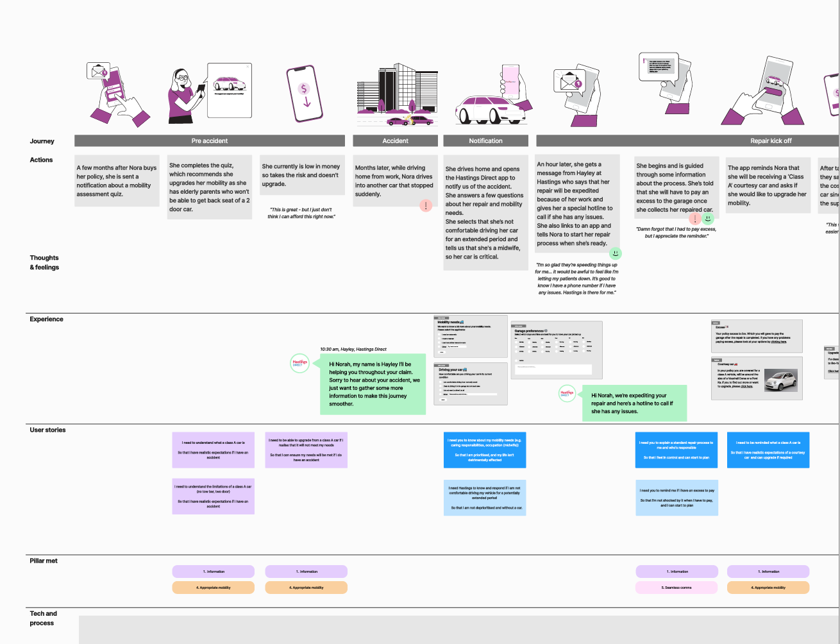The height and width of the screenshot is (644, 840).
Task: Select the car crash by buildings illustration
Action: pyautogui.click(x=396, y=96)
